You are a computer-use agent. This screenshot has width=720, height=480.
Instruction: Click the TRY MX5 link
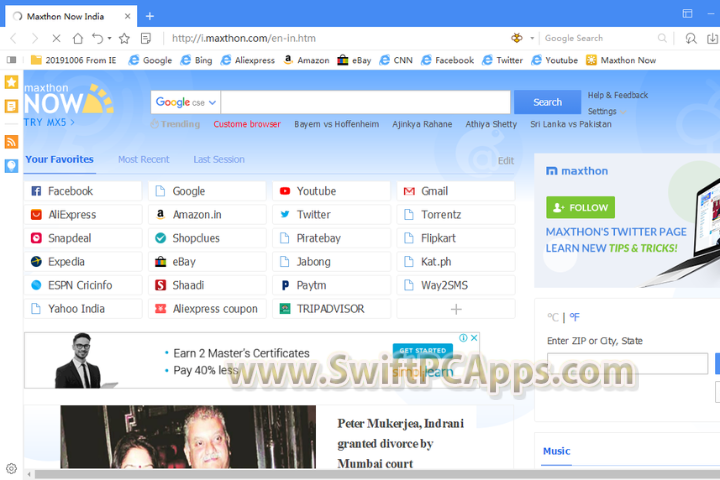pos(49,122)
